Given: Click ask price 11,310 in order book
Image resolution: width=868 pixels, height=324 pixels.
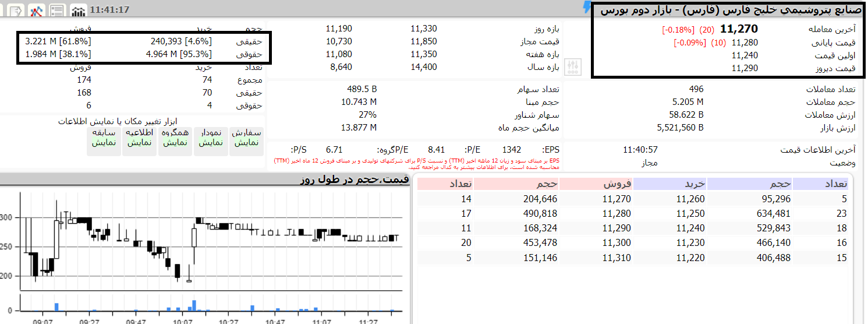Looking at the screenshot, I should coord(617,258).
